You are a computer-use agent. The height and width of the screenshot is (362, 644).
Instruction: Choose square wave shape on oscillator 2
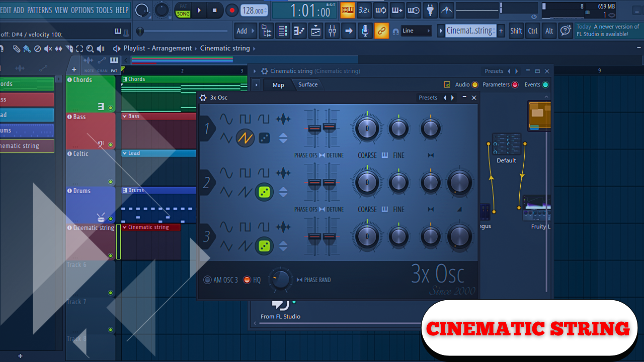coord(245,173)
